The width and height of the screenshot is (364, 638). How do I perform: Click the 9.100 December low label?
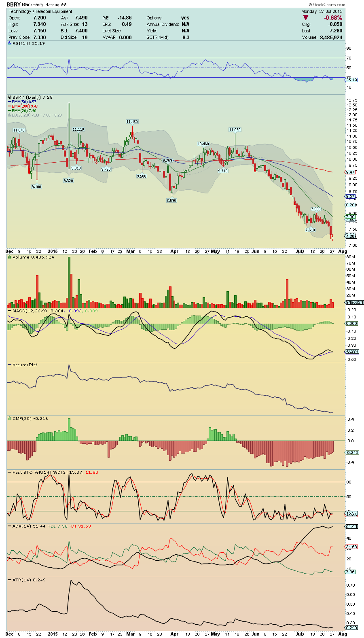[x=36, y=187]
